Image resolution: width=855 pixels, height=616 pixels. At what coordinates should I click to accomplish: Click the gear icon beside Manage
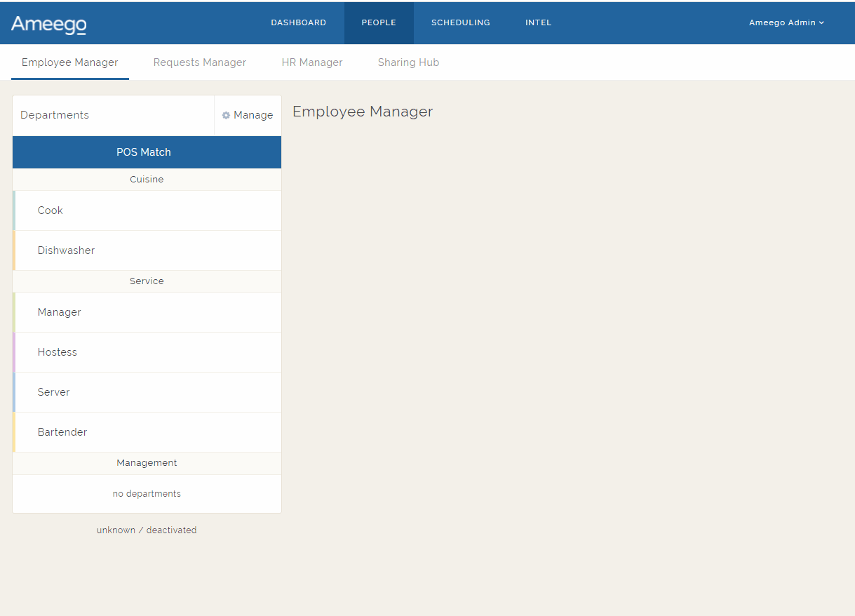[x=226, y=116]
